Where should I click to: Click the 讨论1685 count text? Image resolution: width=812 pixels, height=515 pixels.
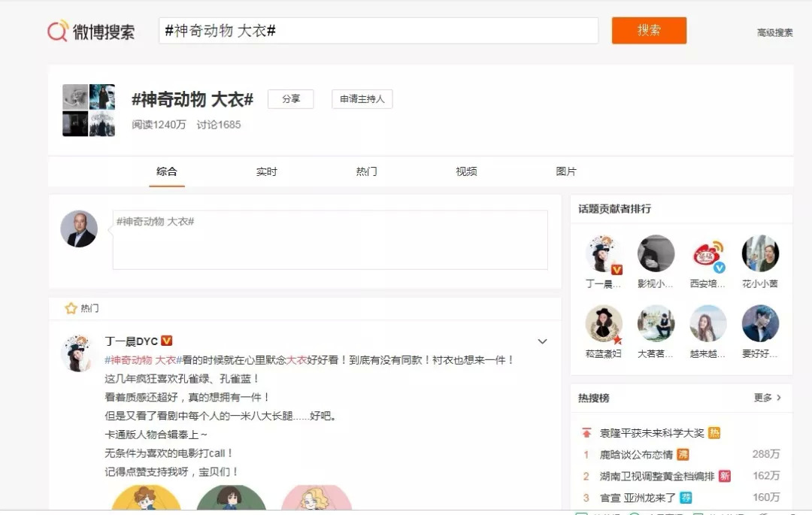pos(219,125)
